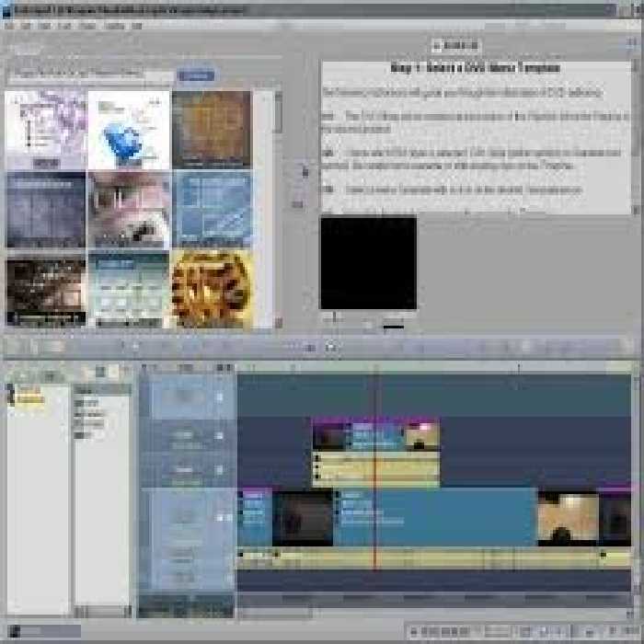
Task: Click the blue button beside template dropdown
Action: (196, 75)
